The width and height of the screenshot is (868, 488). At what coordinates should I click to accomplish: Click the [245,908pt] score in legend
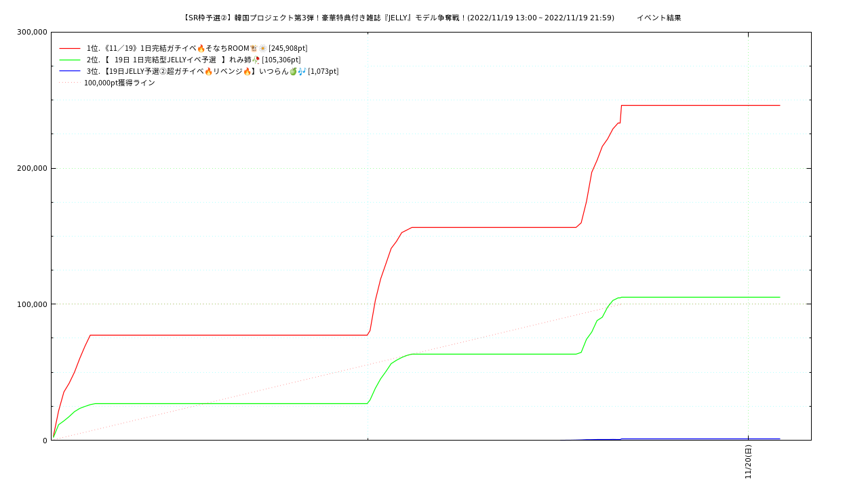288,48
